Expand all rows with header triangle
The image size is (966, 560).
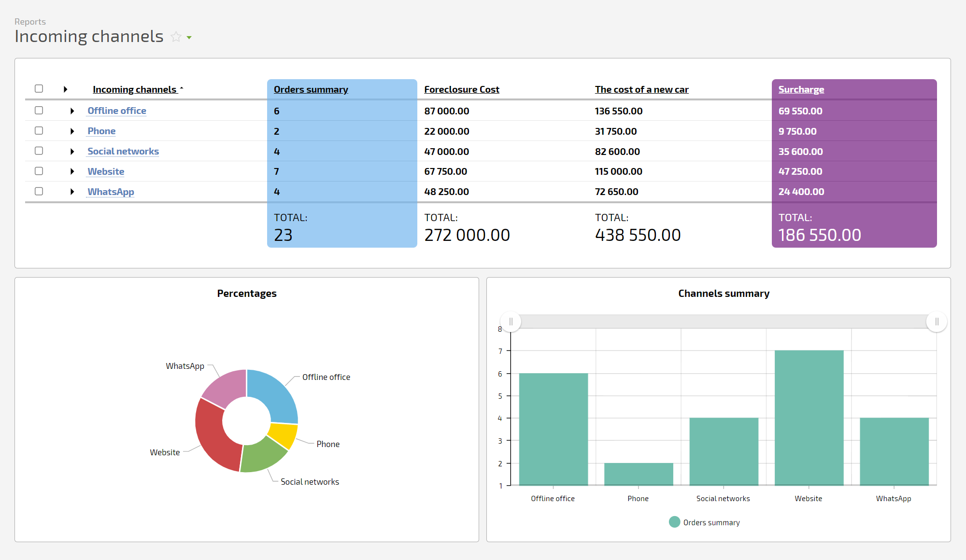coord(65,89)
